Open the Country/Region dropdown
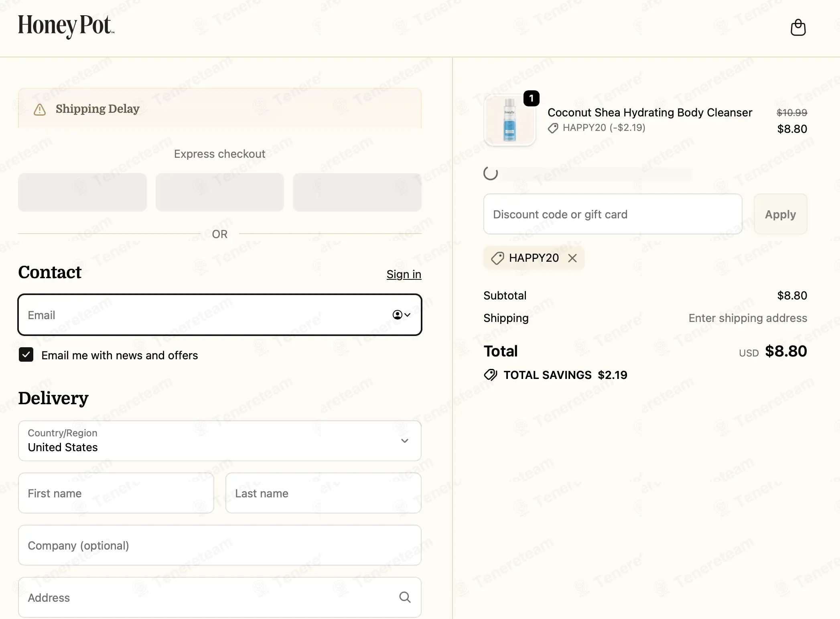The height and width of the screenshot is (619, 840). click(220, 441)
